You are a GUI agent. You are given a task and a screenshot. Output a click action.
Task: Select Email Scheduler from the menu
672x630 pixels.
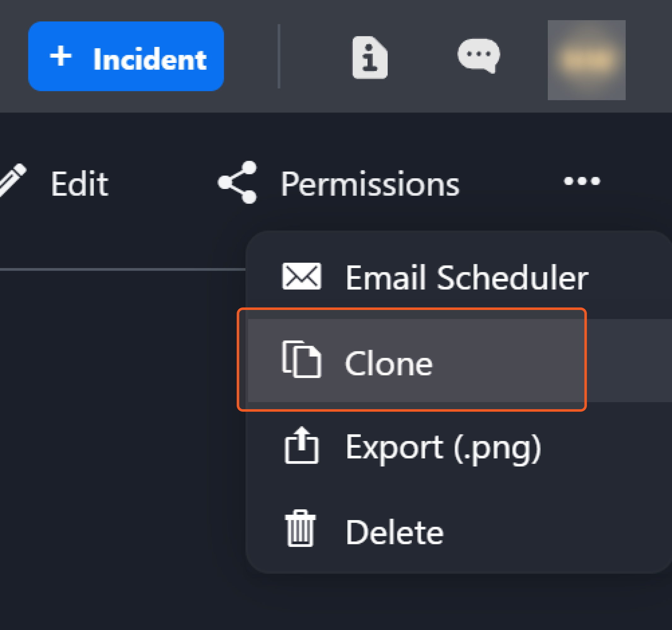467,278
